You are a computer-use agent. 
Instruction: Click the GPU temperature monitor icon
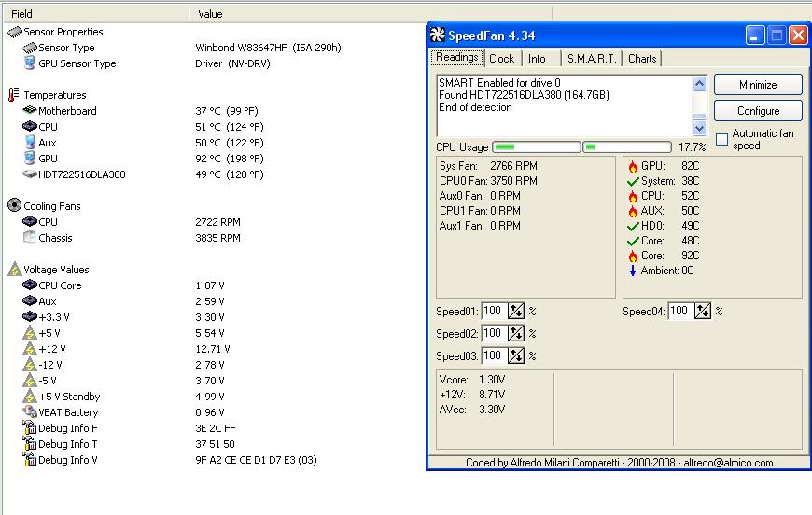[30, 158]
